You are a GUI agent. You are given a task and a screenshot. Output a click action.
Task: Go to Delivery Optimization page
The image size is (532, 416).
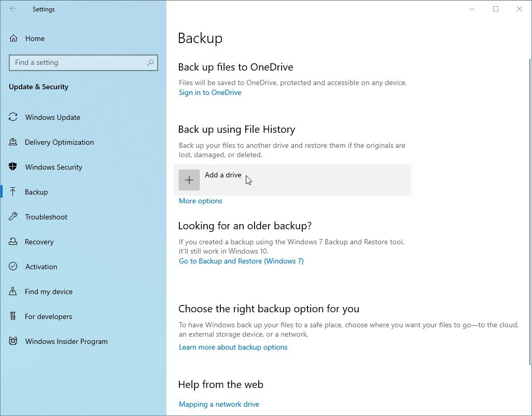click(60, 142)
